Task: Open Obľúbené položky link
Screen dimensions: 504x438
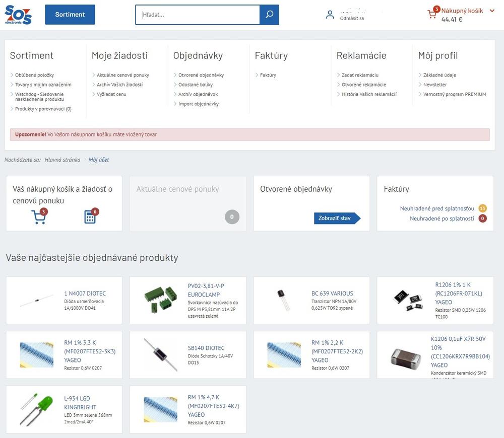Action: tap(34, 75)
